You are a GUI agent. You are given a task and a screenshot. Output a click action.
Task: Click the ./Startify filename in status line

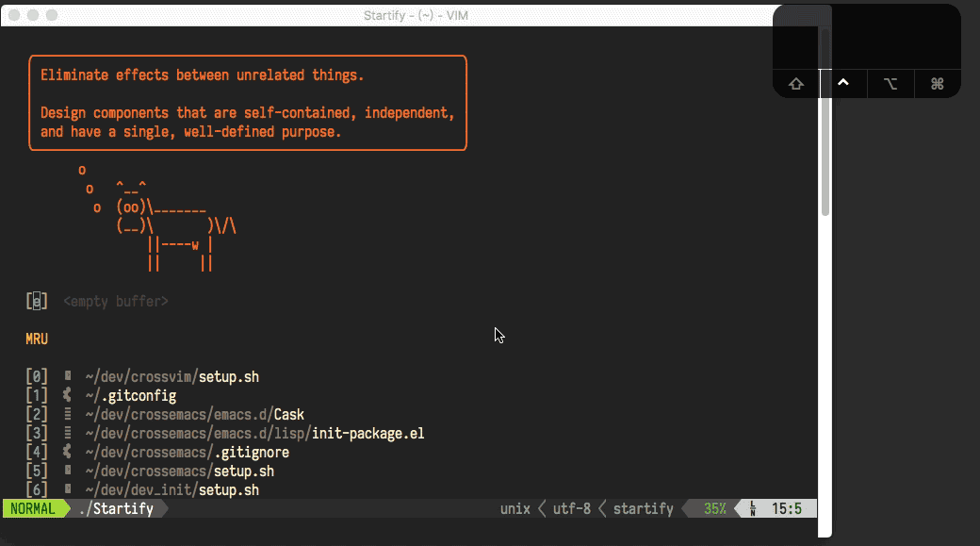[116, 508]
